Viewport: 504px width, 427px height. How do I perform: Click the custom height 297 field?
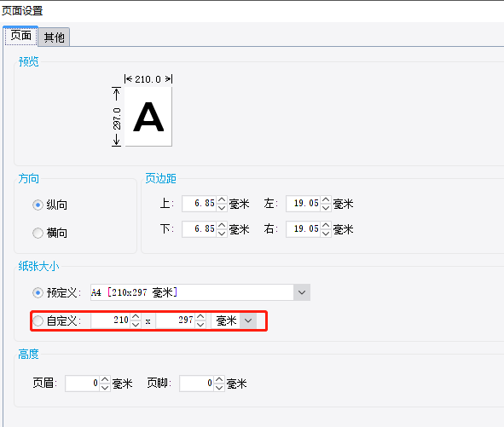pos(176,320)
